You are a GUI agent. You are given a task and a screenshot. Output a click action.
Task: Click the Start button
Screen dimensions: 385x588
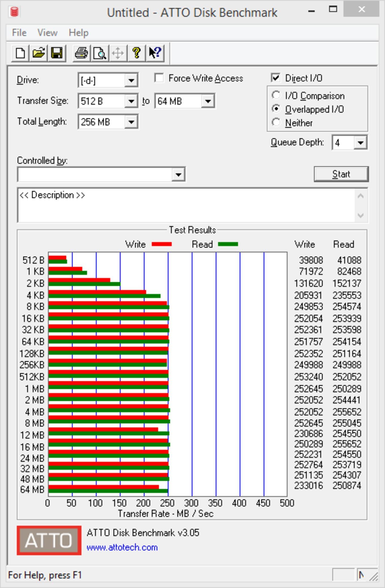[341, 174]
